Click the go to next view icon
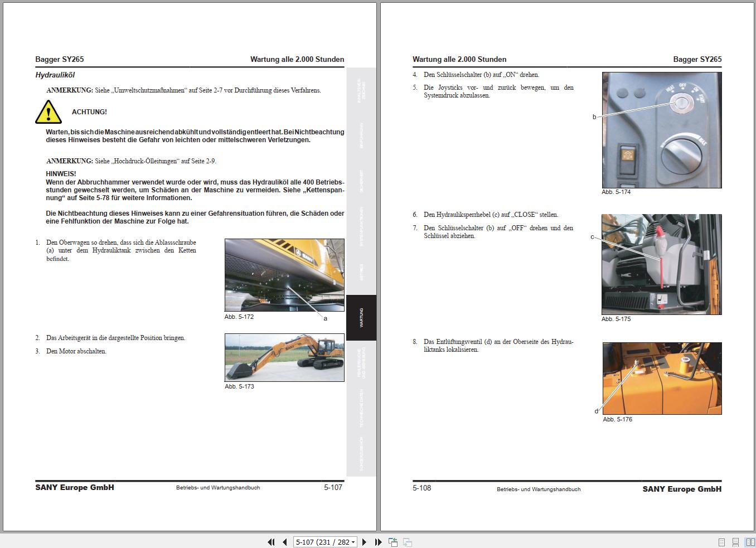Viewport: 756px width, 548px height. pos(408,542)
